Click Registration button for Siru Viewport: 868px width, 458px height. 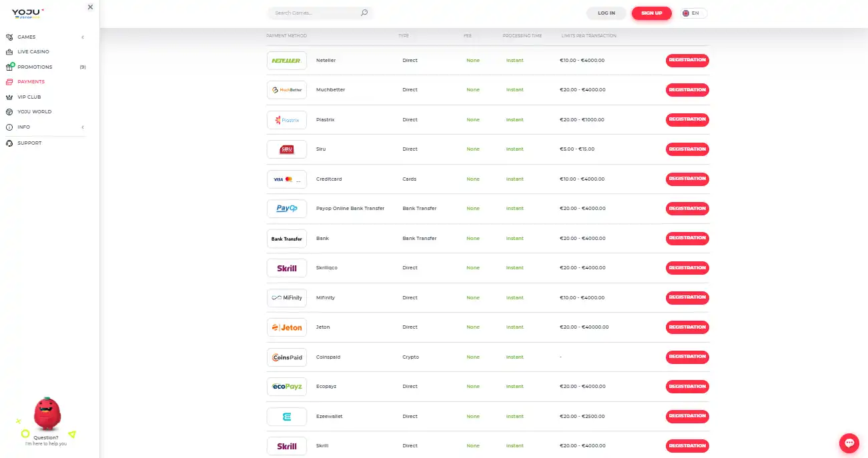[687, 149]
